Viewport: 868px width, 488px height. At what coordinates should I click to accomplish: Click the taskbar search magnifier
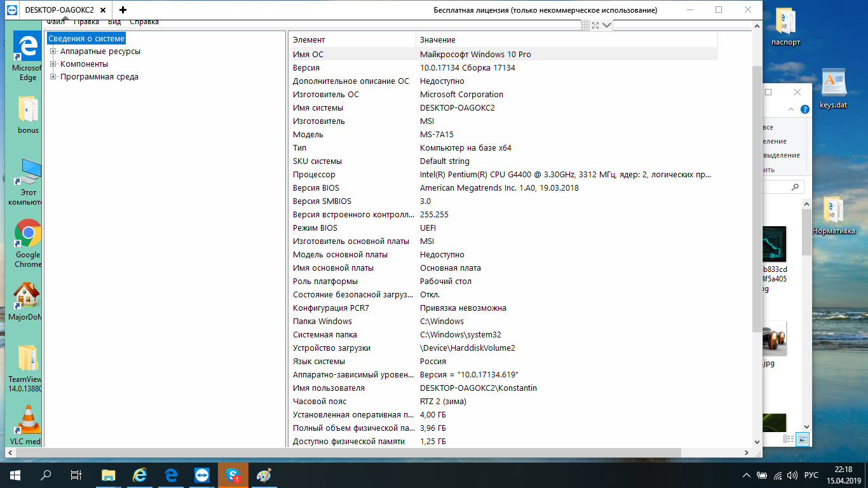46,475
